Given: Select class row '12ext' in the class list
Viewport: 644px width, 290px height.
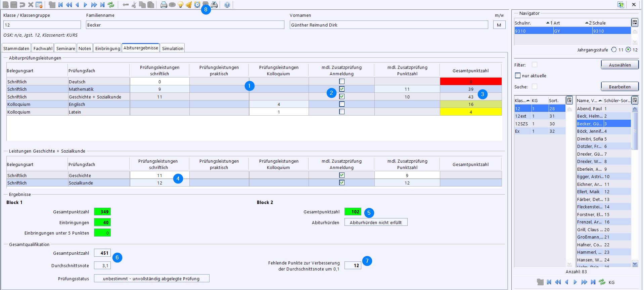Looking at the screenshot, I should point(540,116).
